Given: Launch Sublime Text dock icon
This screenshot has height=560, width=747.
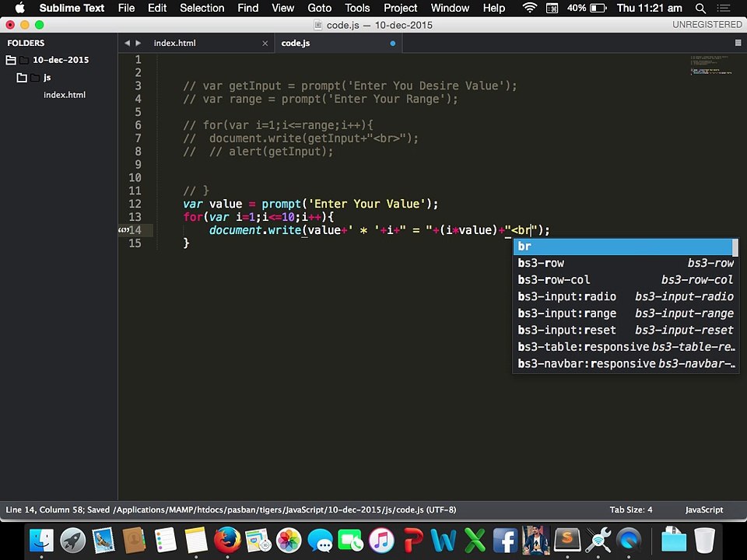Looking at the screenshot, I should click(567, 541).
